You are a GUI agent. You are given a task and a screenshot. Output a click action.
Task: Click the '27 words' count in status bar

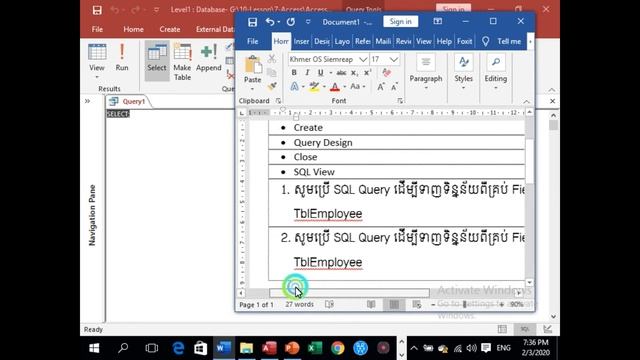tap(300, 304)
